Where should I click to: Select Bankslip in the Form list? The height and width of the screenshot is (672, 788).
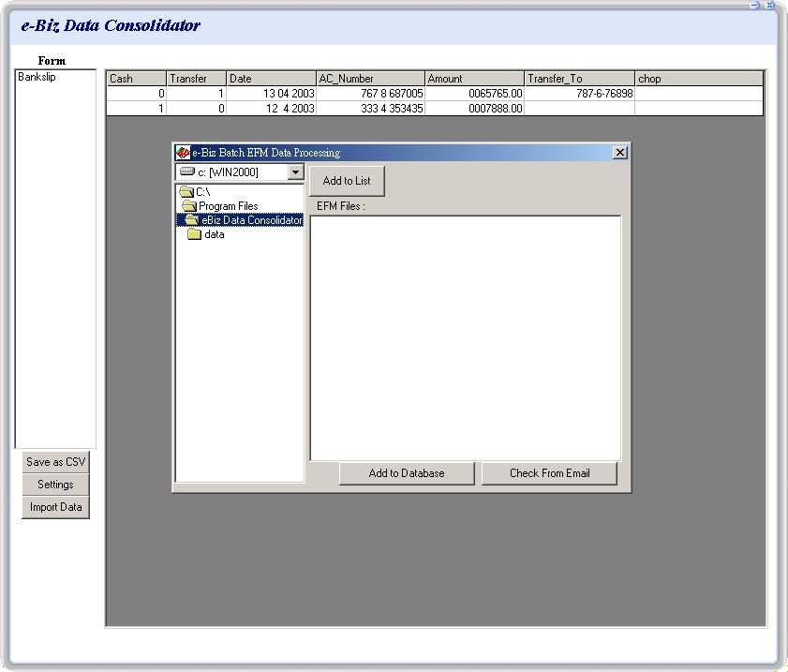(37, 77)
